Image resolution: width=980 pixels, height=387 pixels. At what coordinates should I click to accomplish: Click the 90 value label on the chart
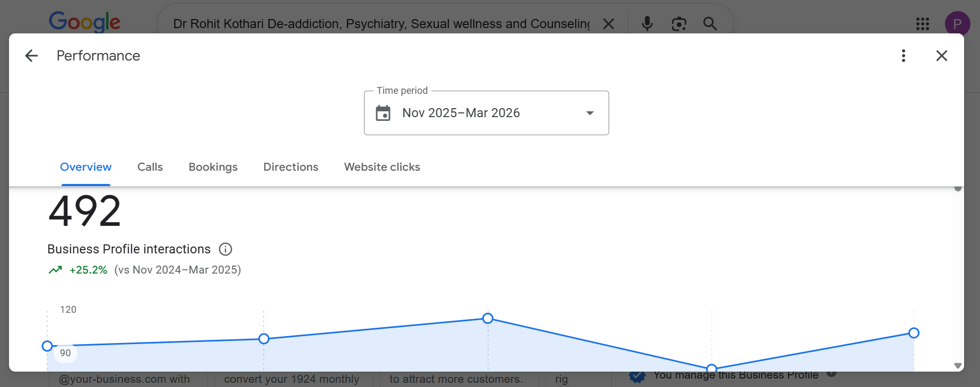65,353
